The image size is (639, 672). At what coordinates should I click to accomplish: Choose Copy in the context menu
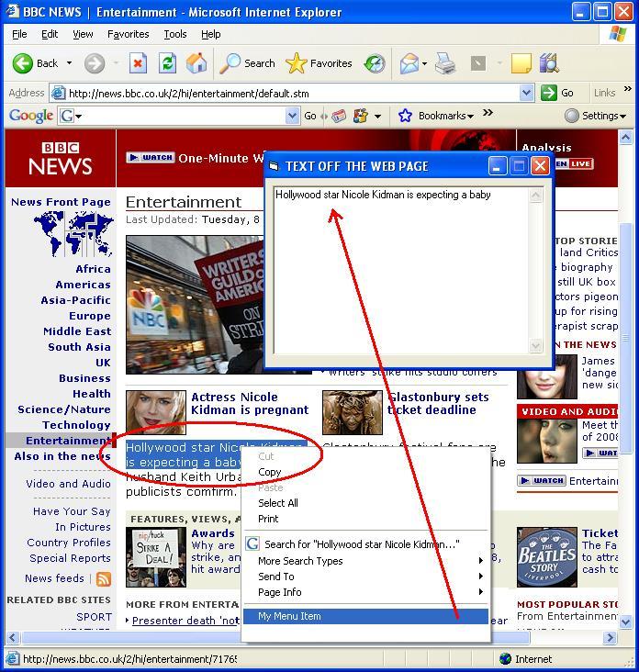[366, 472]
